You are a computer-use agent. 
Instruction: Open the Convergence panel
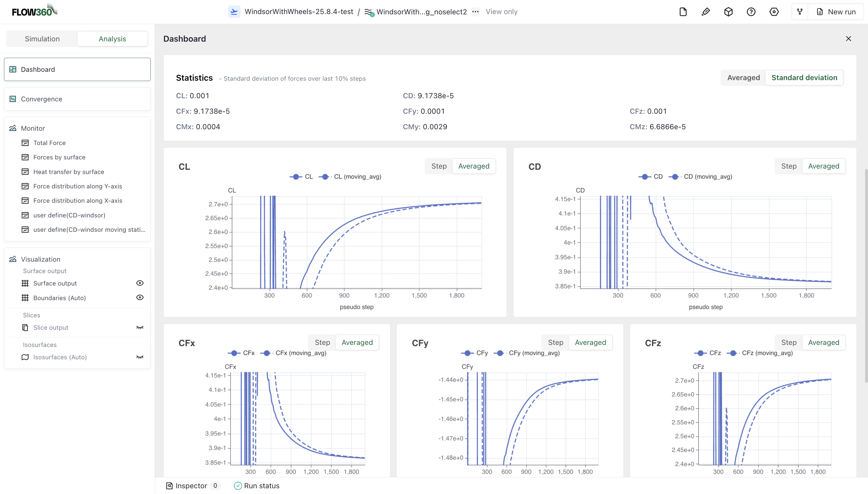tap(41, 99)
